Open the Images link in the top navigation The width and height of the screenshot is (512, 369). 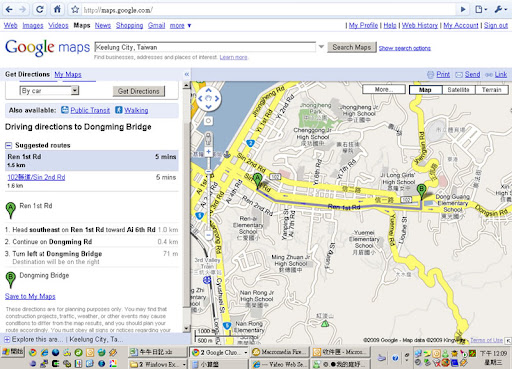click(x=33, y=25)
